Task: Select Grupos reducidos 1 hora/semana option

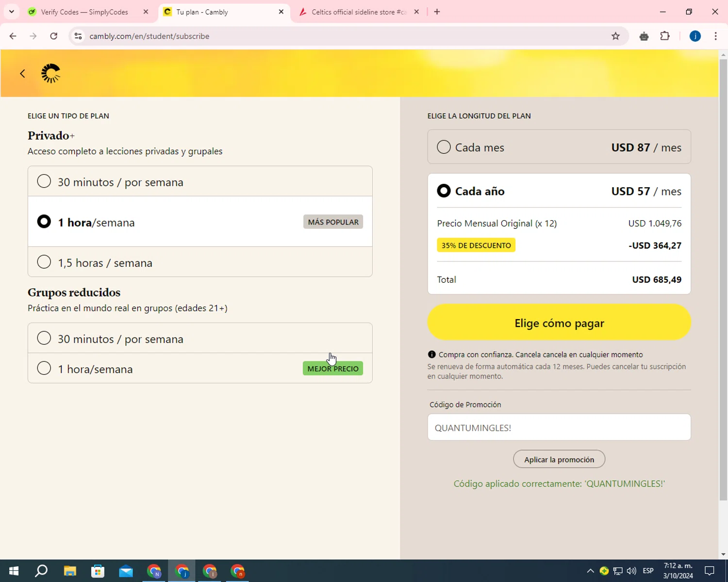Action: coord(200,368)
